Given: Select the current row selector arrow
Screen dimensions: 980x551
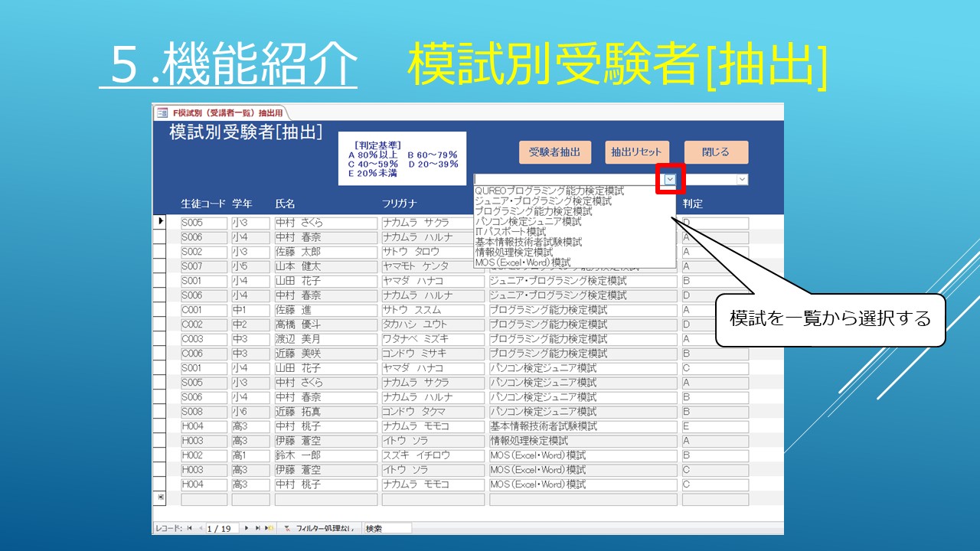Looking at the screenshot, I should click(161, 222).
